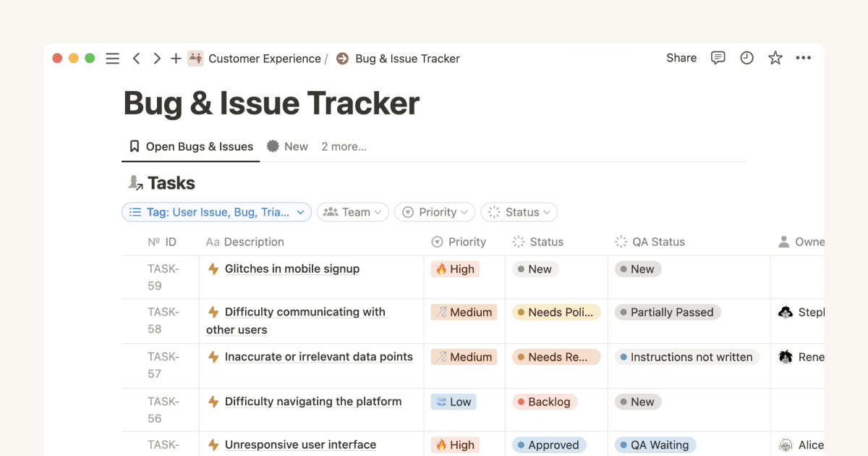The image size is (868, 456).
Task: Open the Priority filter dropdown
Action: point(434,211)
